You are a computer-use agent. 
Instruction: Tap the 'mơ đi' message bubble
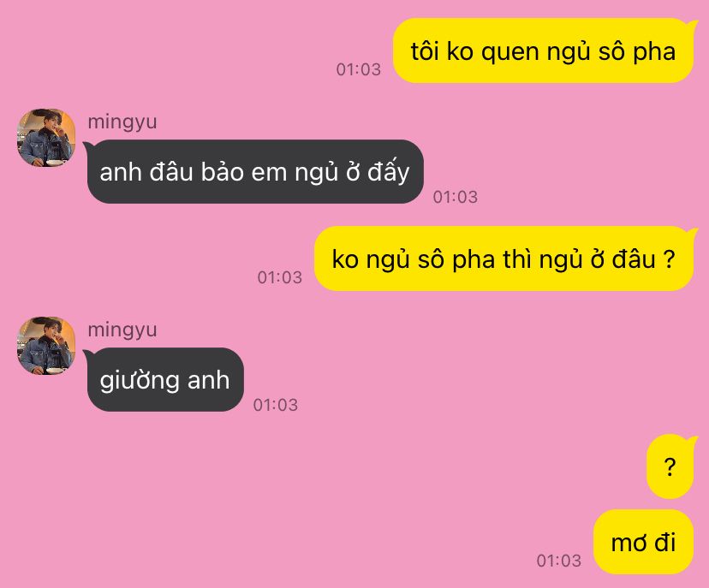point(643,542)
